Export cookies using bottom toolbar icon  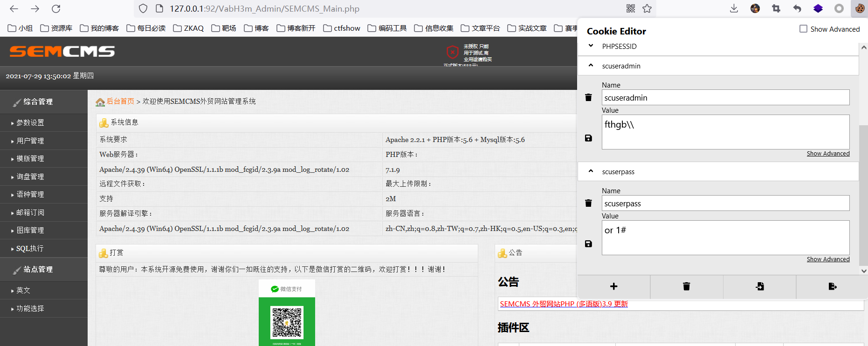pyautogui.click(x=832, y=286)
